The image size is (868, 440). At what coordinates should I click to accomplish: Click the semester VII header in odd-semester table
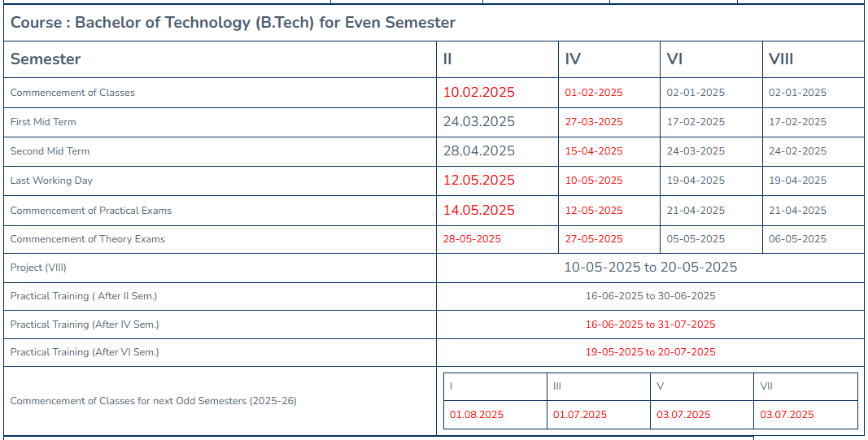point(766,386)
